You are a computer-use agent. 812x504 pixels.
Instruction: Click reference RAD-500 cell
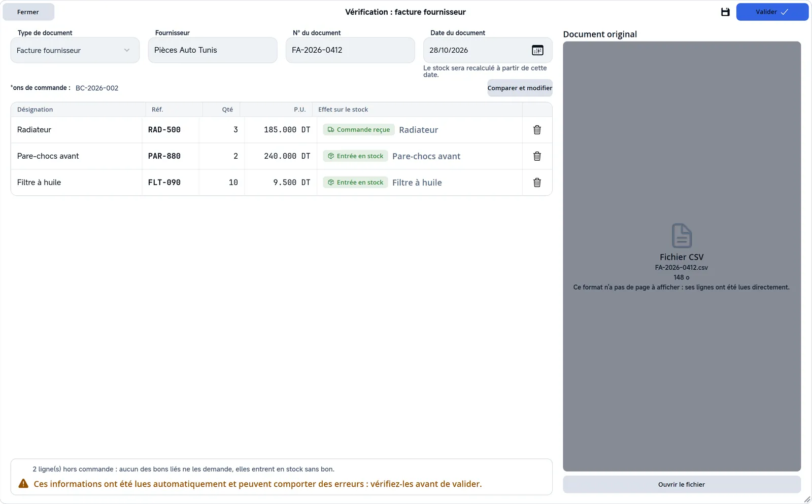[171, 130]
